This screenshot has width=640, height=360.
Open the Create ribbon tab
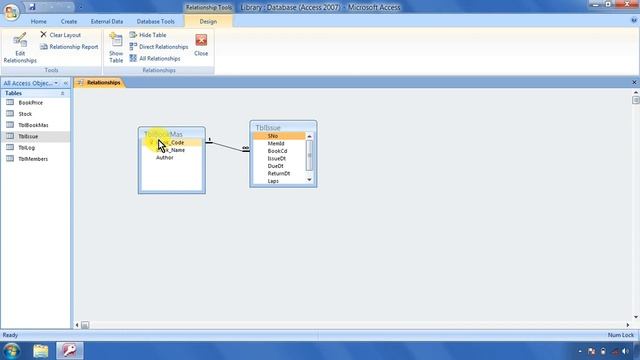pos(69,21)
